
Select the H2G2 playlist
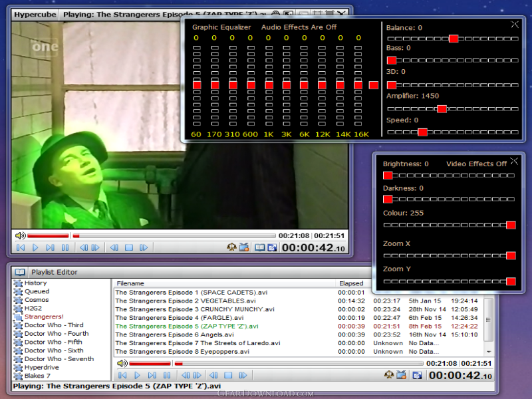pyautogui.click(x=33, y=309)
